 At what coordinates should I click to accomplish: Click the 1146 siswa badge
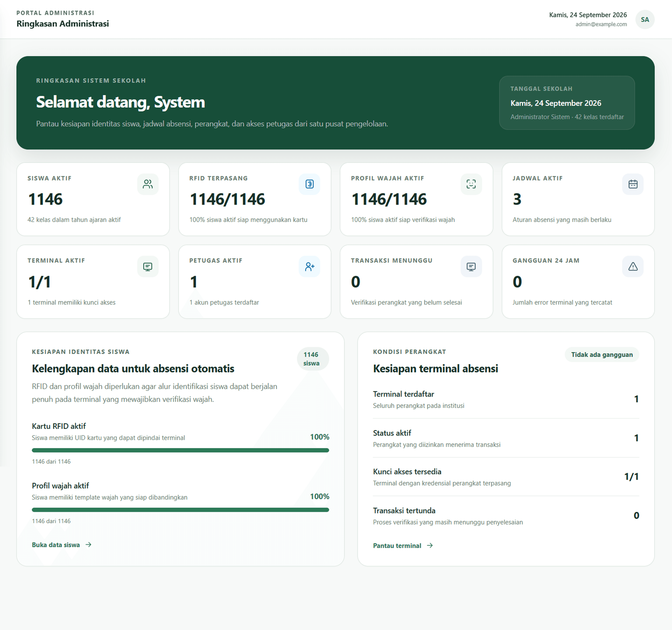tap(313, 359)
